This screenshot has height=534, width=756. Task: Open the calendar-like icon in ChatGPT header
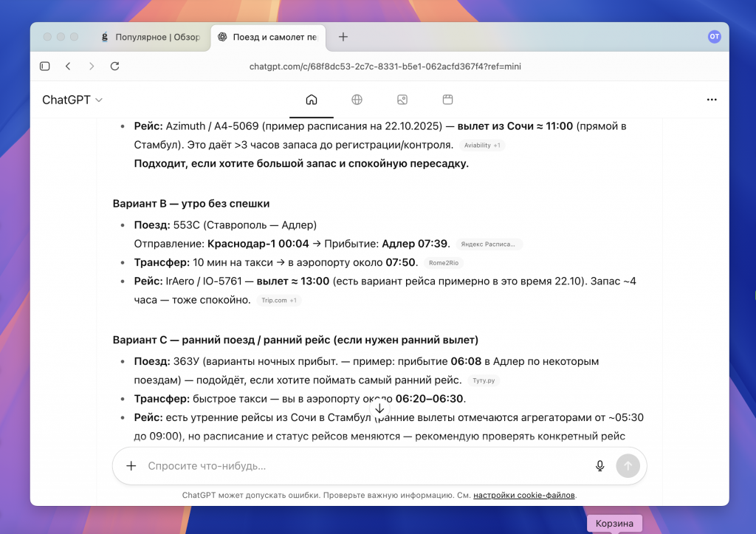(447, 100)
